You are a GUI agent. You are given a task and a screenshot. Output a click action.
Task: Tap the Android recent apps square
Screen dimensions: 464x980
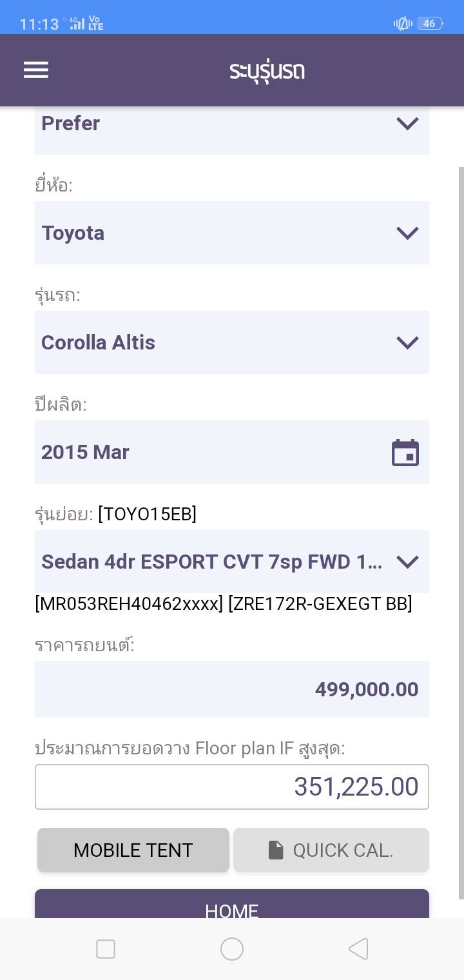(106, 949)
